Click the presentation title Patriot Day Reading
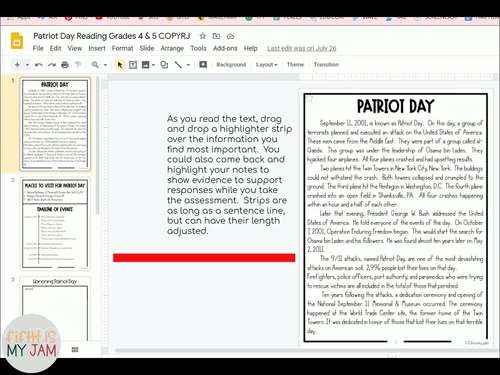 pyautogui.click(x=112, y=36)
